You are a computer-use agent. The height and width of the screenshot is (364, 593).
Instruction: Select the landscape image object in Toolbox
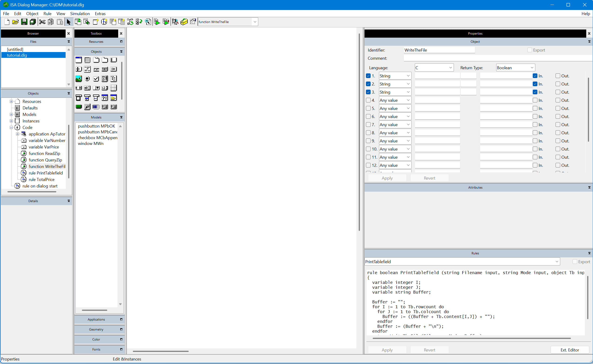coord(79,79)
